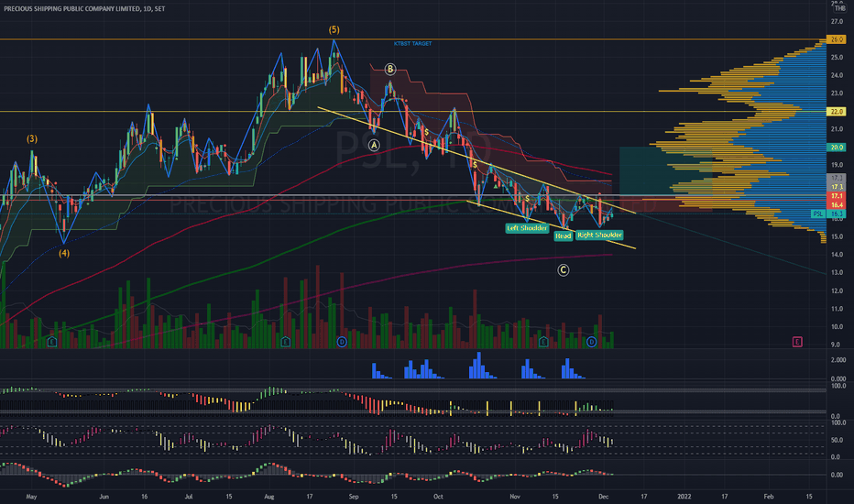Click the pink E earnings marker near 2022

(x=797, y=342)
